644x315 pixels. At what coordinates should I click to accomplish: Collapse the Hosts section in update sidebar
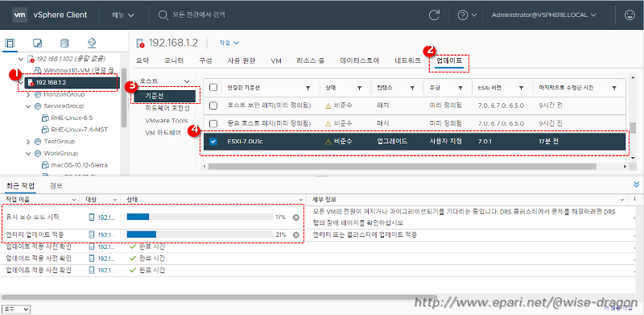(x=187, y=81)
